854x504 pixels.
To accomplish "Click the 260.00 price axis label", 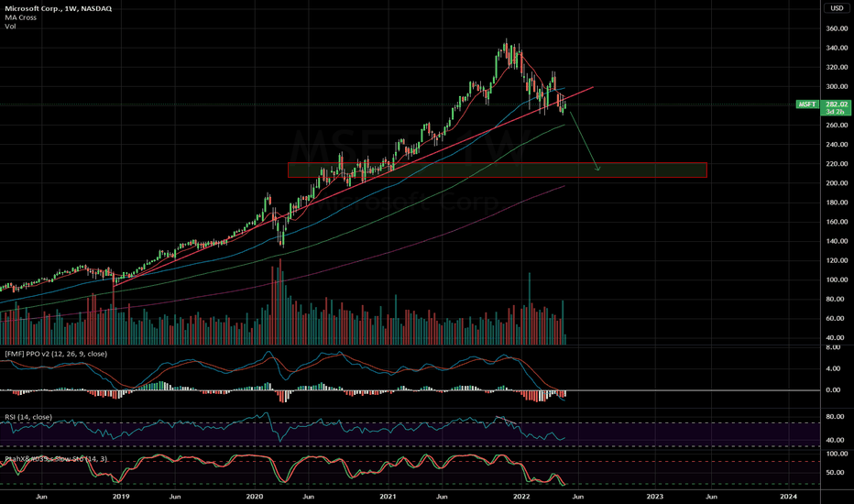I will coord(837,126).
